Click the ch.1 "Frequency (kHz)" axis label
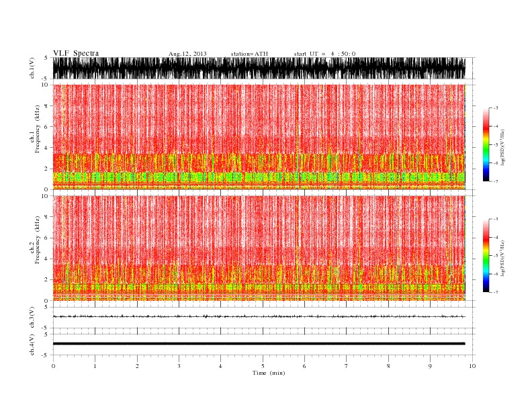532x411 pixels. [x=38, y=129]
